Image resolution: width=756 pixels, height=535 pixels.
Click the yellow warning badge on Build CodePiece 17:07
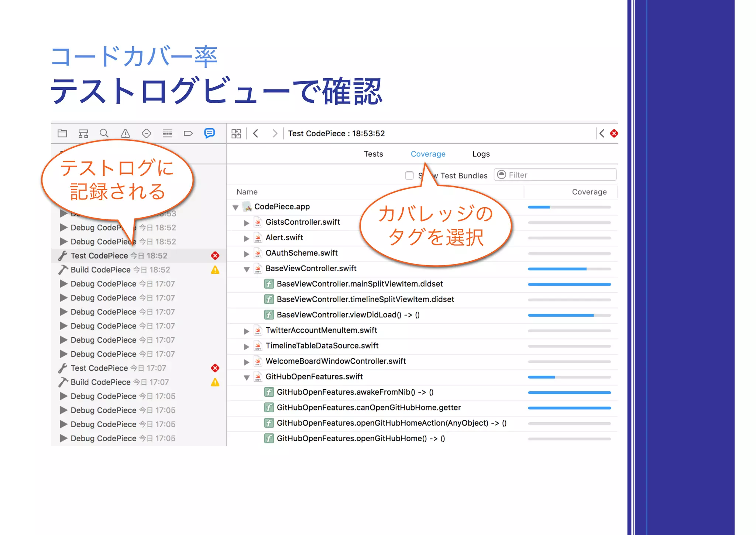[x=215, y=382]
